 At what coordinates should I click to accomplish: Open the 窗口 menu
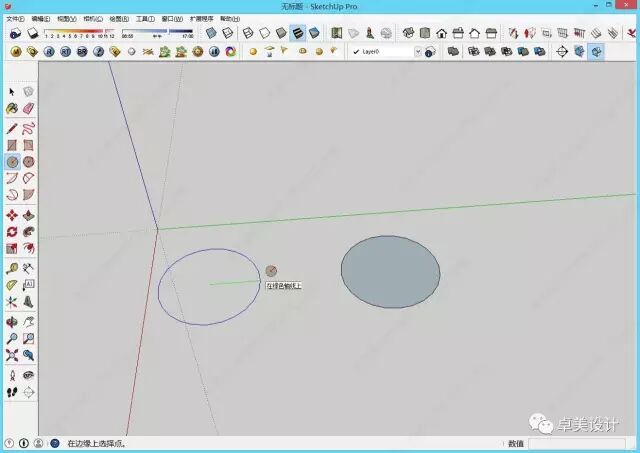pos(172,19)
